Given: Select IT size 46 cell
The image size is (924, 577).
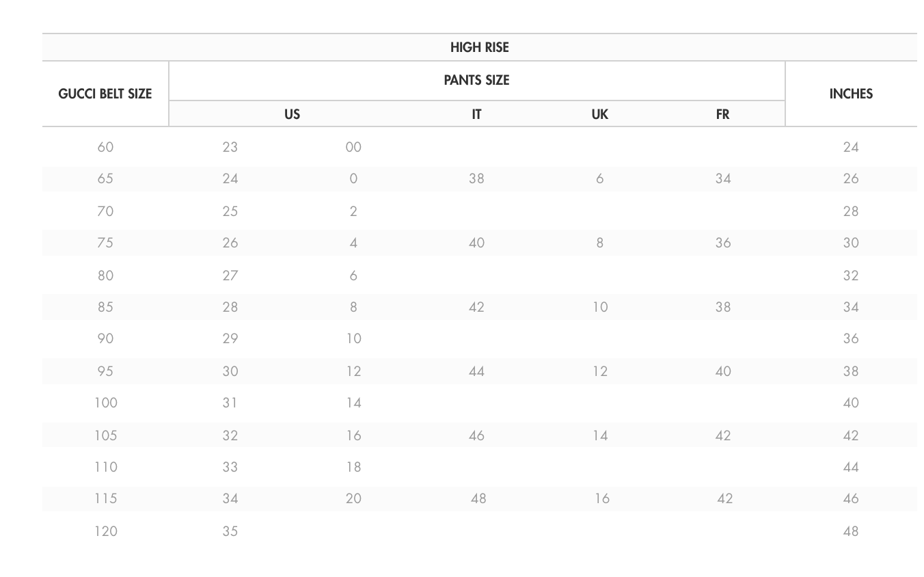Looking at the screenshot, I should pos(476,435).
